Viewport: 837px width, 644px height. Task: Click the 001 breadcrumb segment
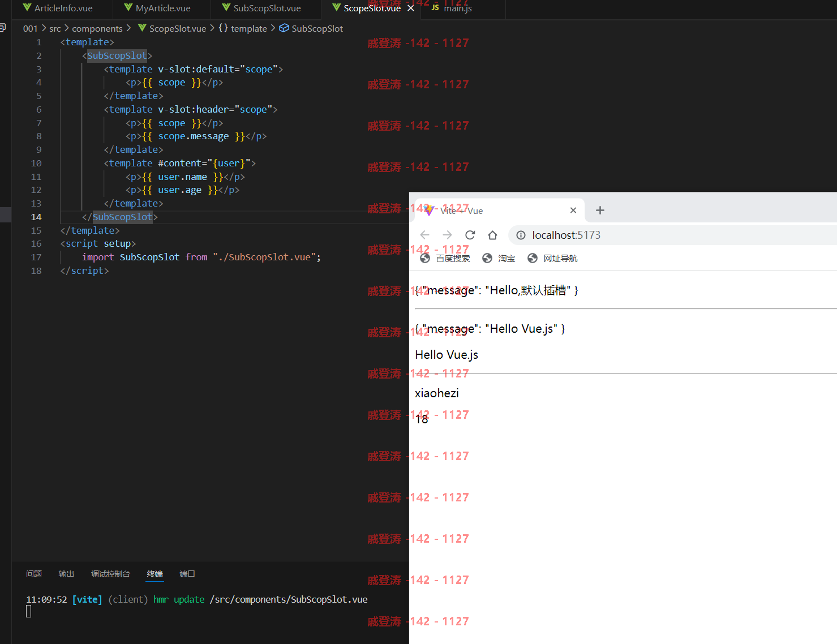pos(30,28)
